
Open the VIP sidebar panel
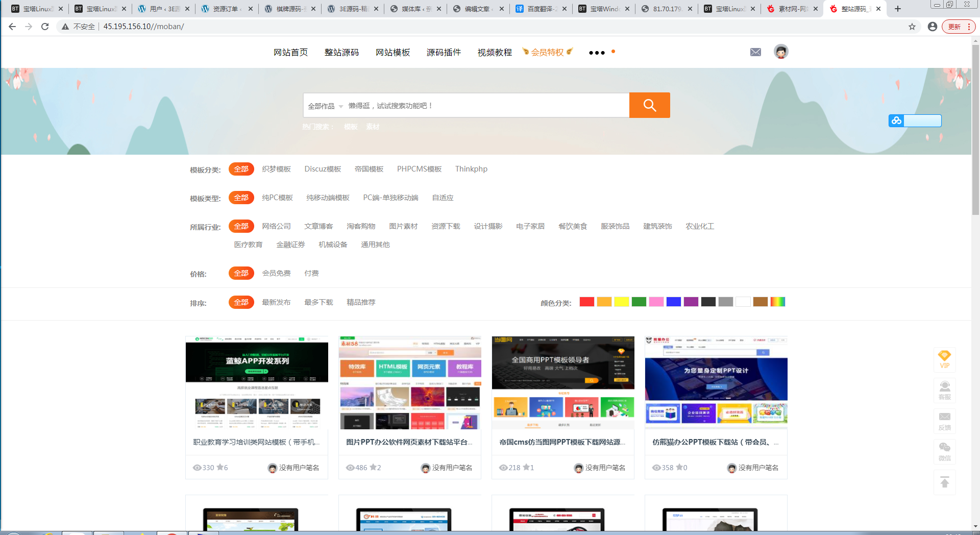pyautogui.click(x=945, y=359)
